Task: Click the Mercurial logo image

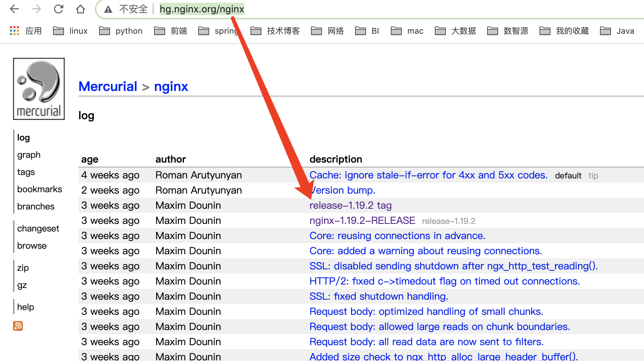Action: click(x=39, y=89)
